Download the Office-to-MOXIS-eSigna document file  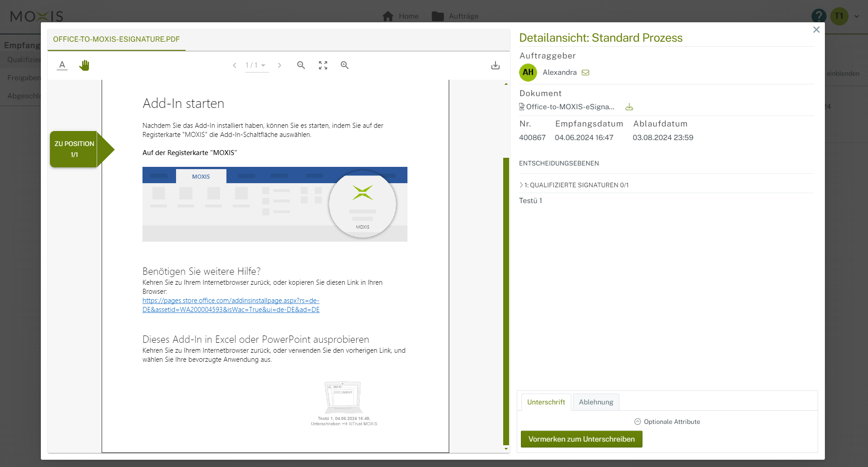[629, 107]
